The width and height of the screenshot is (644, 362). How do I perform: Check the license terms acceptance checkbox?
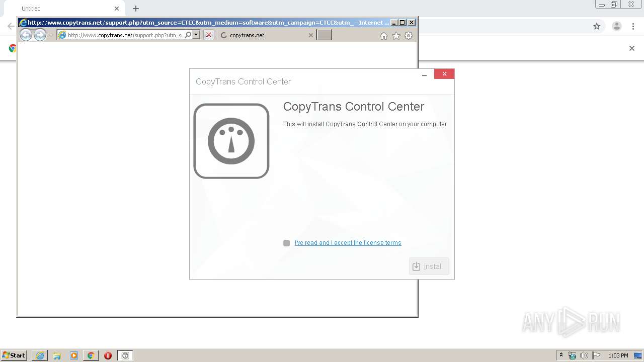(x=286, y=243)
